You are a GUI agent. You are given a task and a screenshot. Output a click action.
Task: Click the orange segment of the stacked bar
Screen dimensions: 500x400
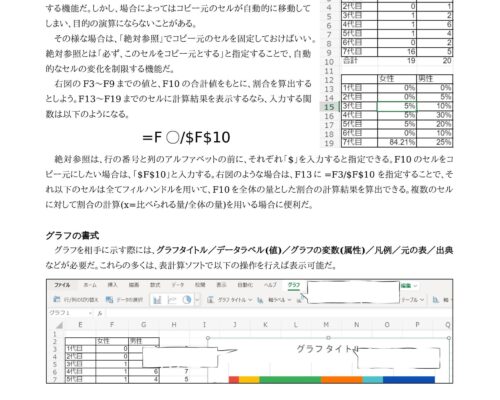(x=342, y=380)
